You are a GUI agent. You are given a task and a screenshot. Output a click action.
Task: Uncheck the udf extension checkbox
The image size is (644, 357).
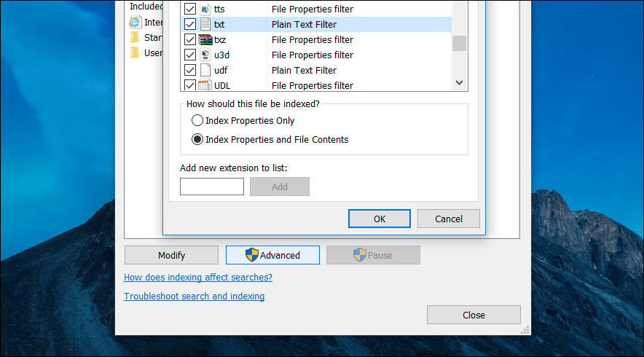tap(189, 70)
